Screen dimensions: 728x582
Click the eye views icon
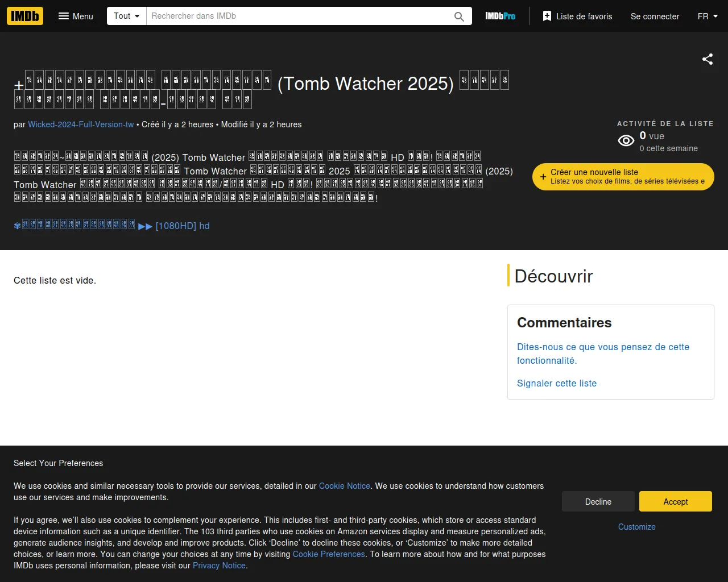click(626, 141)
